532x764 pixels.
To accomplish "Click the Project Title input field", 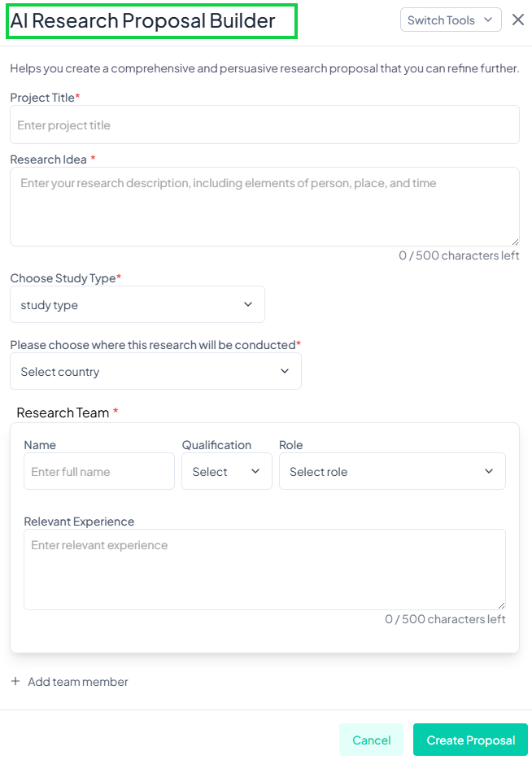I will point(264,124).
